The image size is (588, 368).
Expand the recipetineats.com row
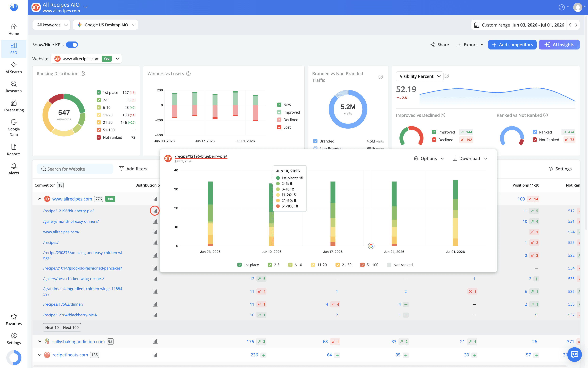[40, 355]
